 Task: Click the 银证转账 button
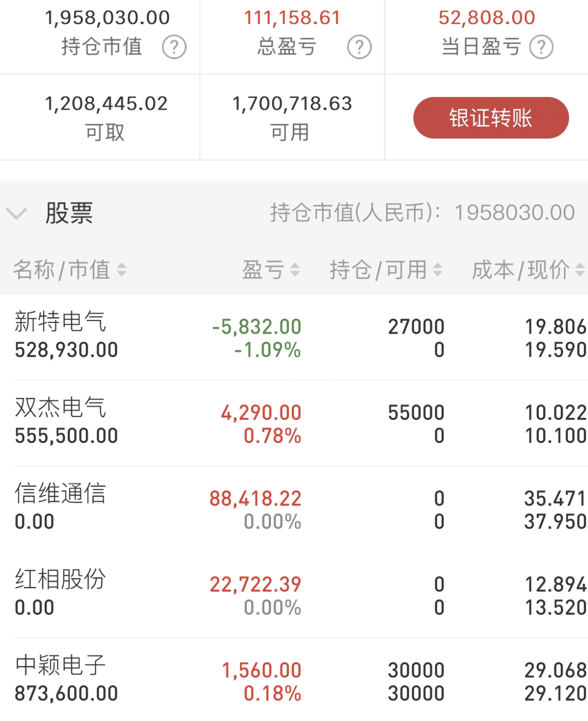[491, 118]
